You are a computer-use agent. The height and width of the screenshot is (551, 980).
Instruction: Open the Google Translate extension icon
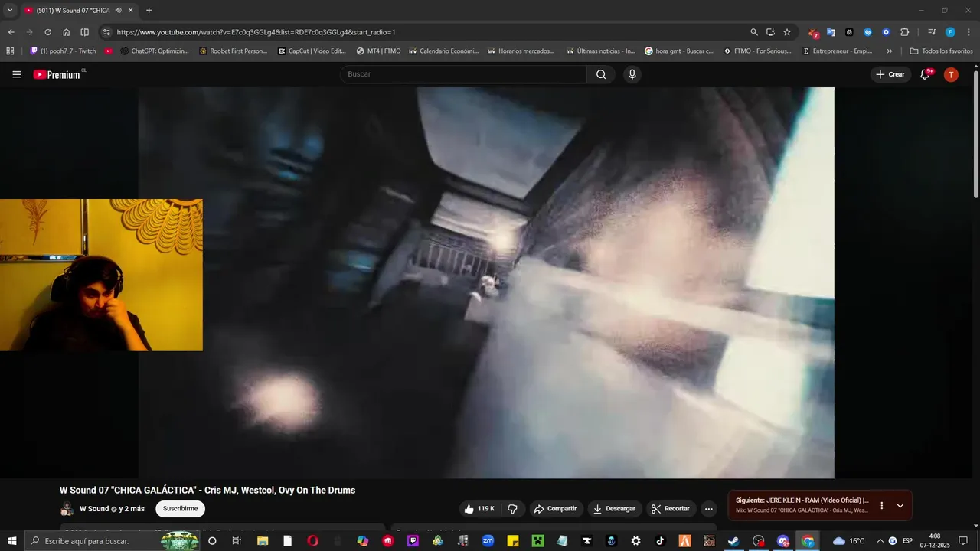(x=831, y=32)
